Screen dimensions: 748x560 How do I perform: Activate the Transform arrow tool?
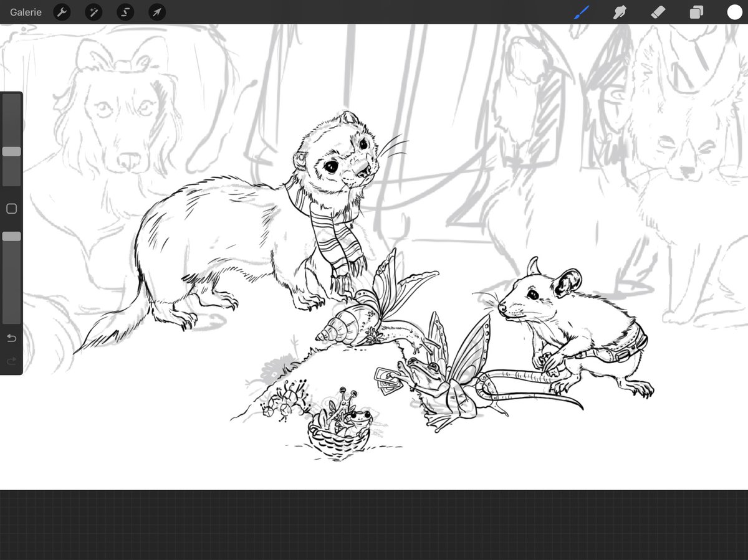[x=157, y=12]
